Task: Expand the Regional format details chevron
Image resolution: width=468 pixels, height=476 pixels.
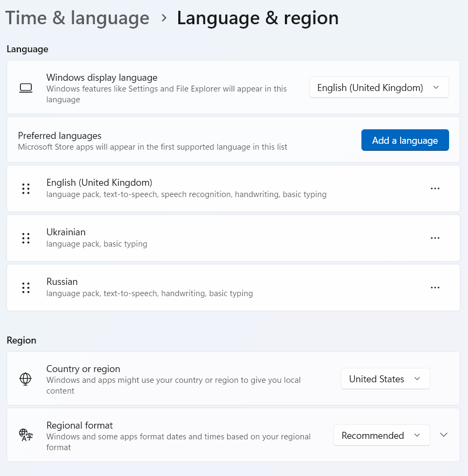Action: click(x=444, y=435)
